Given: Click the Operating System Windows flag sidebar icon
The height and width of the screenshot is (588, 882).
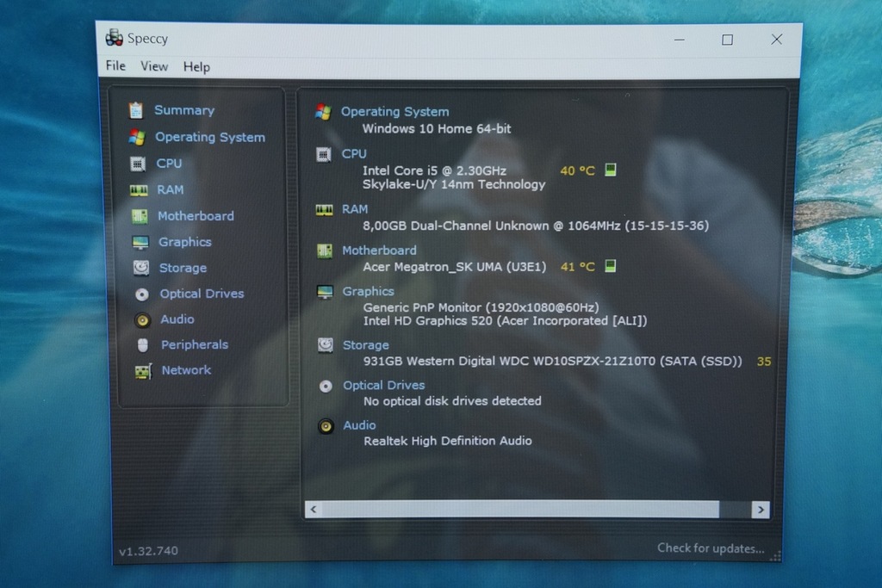Looking at the screenshot, I should [x=137, y=137].
